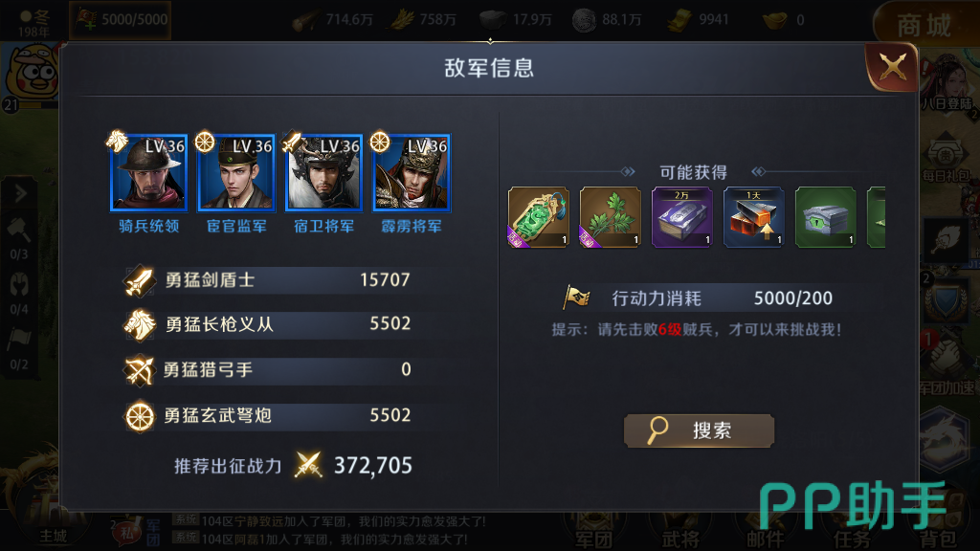Add action points at the 5000/5000 counter

pos(85,20)
